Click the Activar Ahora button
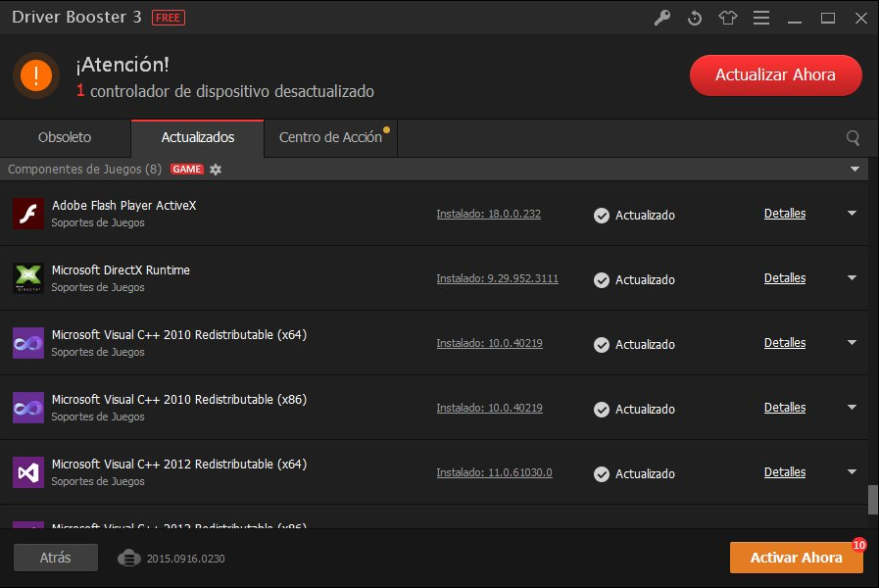This screenshot has width=879, height=588. [x=796, y=558]
